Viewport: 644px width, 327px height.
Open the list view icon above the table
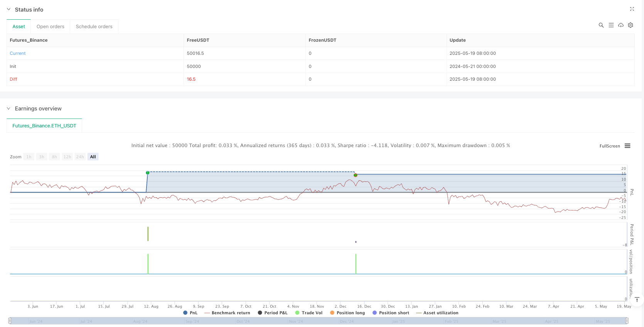[611, 25]
